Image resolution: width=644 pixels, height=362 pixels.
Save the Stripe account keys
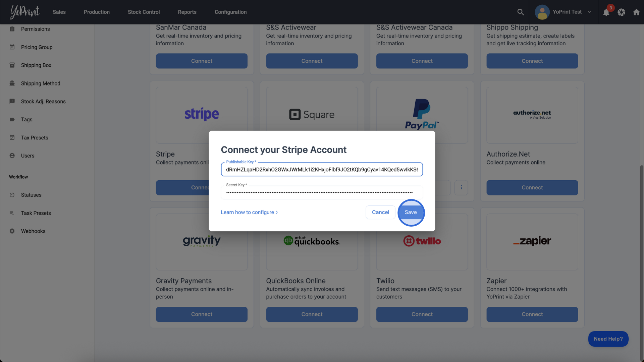tap(411, 212)
